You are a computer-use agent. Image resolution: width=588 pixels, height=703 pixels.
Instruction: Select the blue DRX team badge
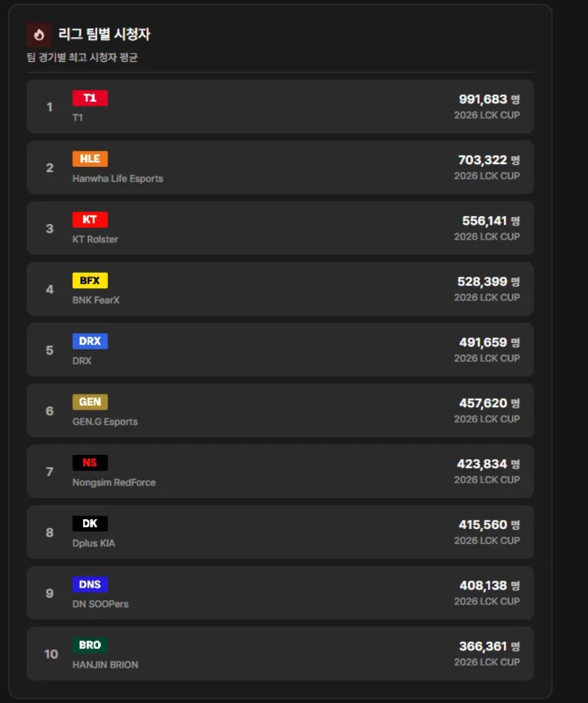[x=90, y=341]
